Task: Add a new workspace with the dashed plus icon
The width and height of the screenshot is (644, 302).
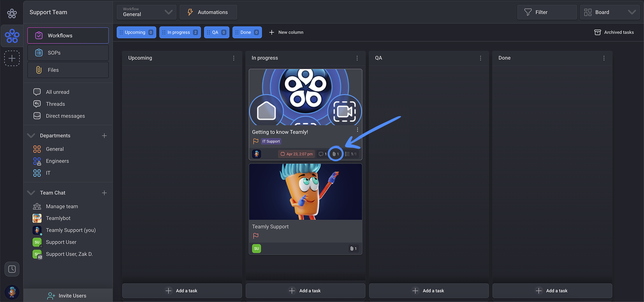Action: tap(12, 58)
